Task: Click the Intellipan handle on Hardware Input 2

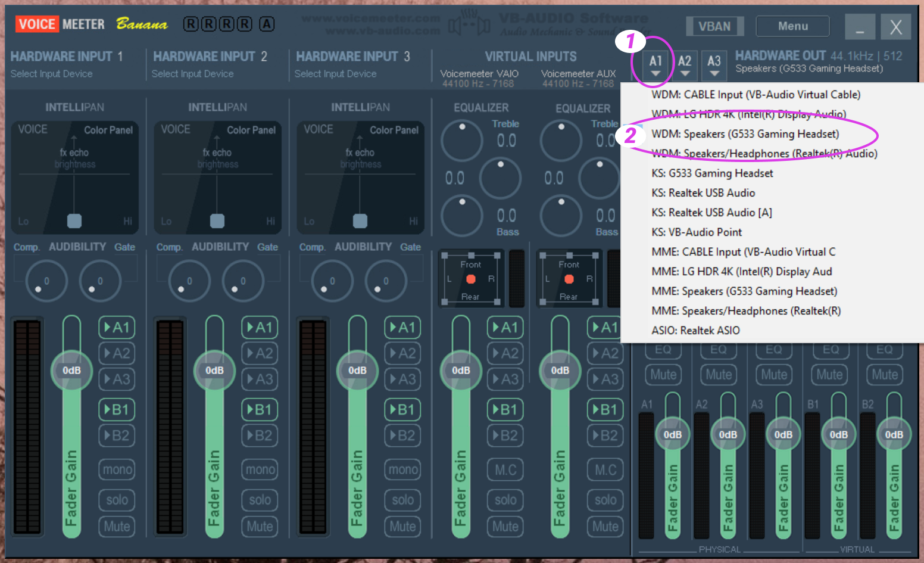Action: click(217, 221)
